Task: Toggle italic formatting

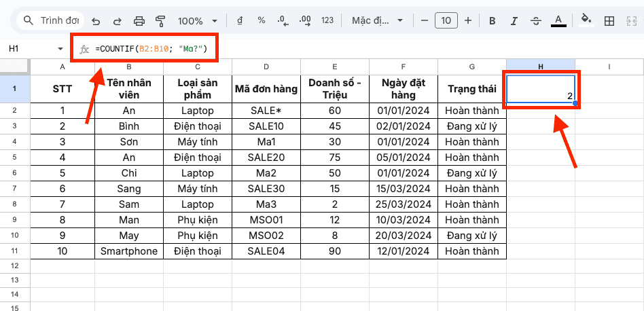Action: [514, 21]
